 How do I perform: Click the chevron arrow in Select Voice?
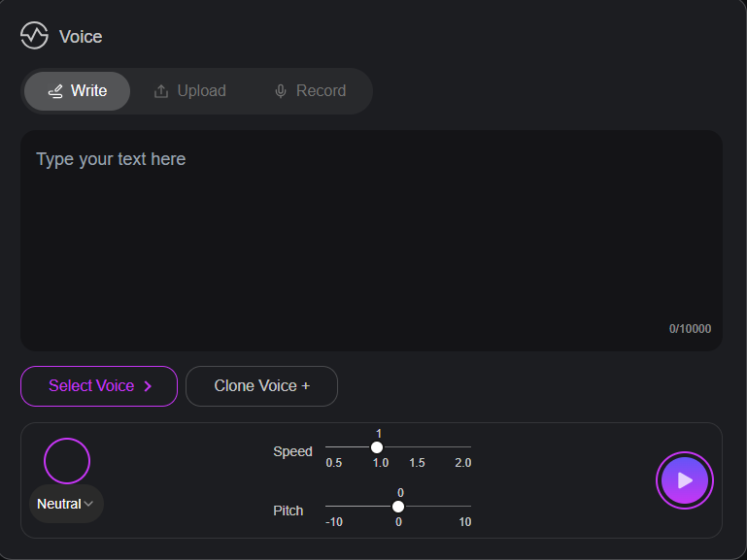point(148,386)
